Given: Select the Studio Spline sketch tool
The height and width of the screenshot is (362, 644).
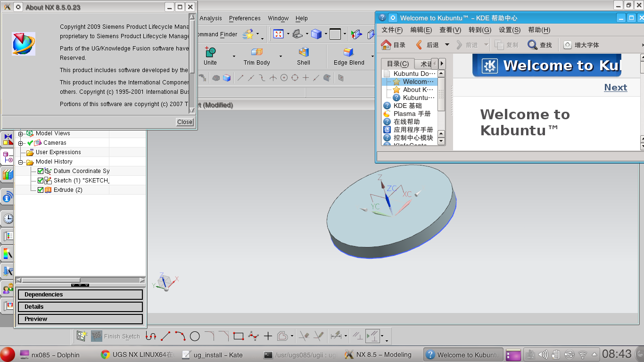Looking at the screenshot, I should pyautogui.click(x=254, y=336).
